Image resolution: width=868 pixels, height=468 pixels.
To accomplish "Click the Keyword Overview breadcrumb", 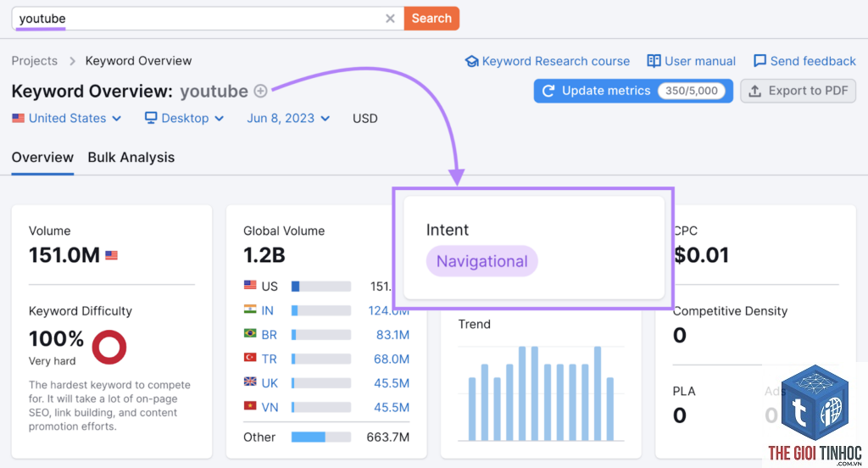I will pyautogui.click(x=138, y=61).
